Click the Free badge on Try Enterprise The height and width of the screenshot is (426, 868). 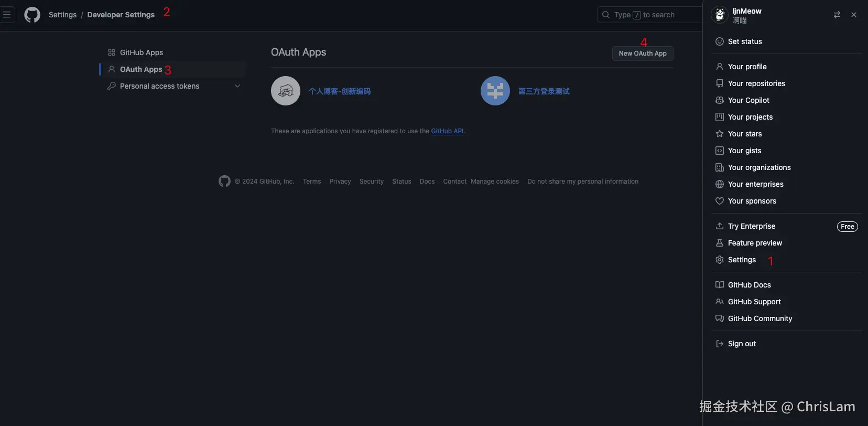click(848, 227)
